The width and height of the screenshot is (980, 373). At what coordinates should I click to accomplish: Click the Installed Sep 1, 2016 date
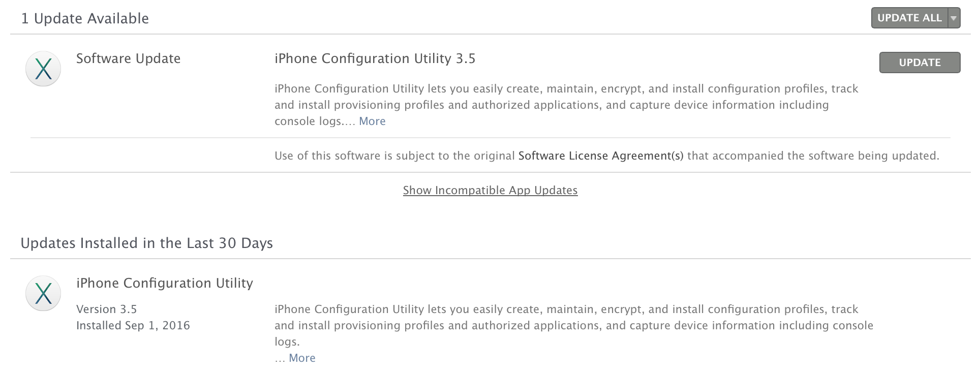tap(133, 326)
